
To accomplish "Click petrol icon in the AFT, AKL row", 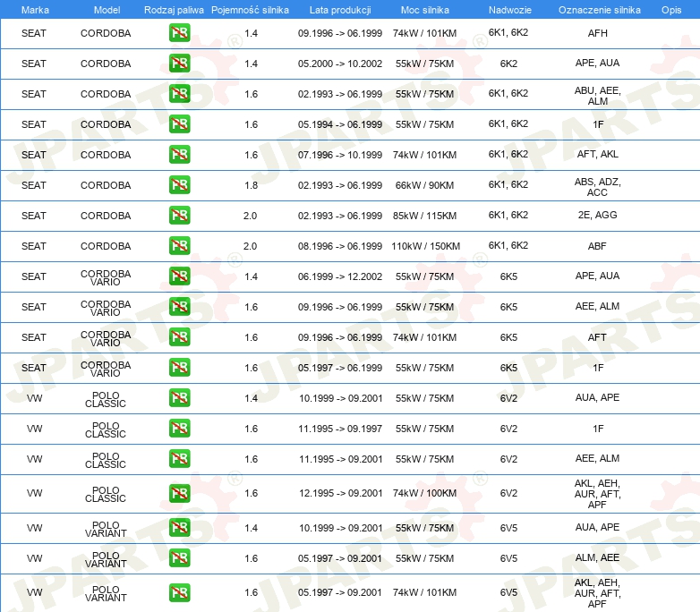I will [179, 155].
